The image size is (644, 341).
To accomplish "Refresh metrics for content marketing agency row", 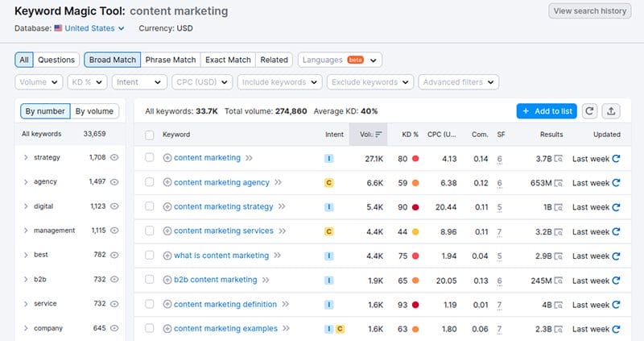I will [616, 183].
